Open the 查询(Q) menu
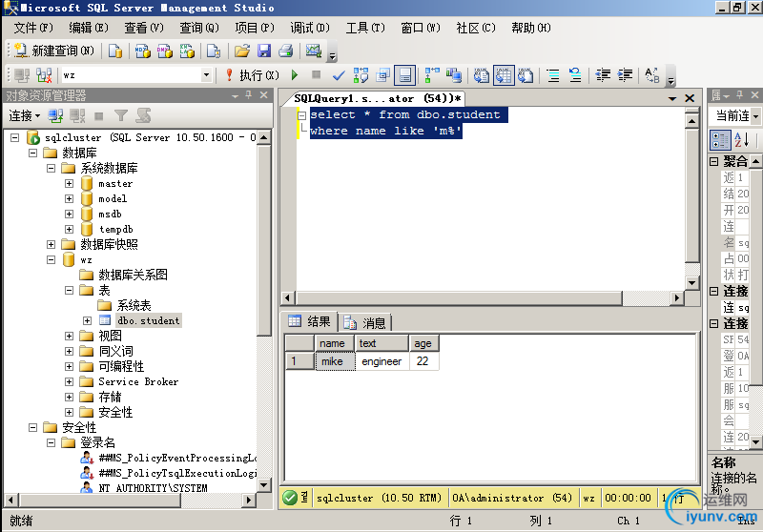Viewport: 763px width, 532px height. 199,28
